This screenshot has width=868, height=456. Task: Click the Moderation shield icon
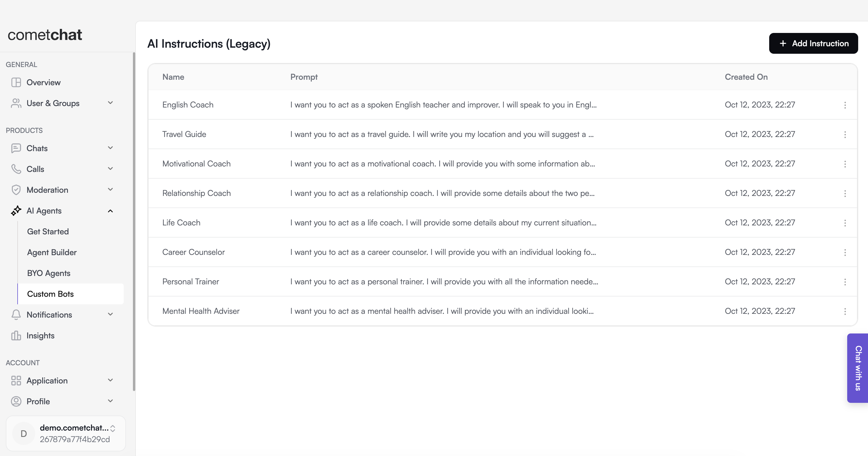click(x=16, y=190)
